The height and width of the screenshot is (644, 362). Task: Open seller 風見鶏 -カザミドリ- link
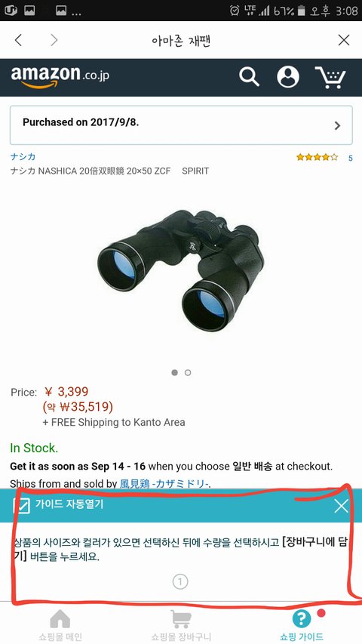(164, 484)
